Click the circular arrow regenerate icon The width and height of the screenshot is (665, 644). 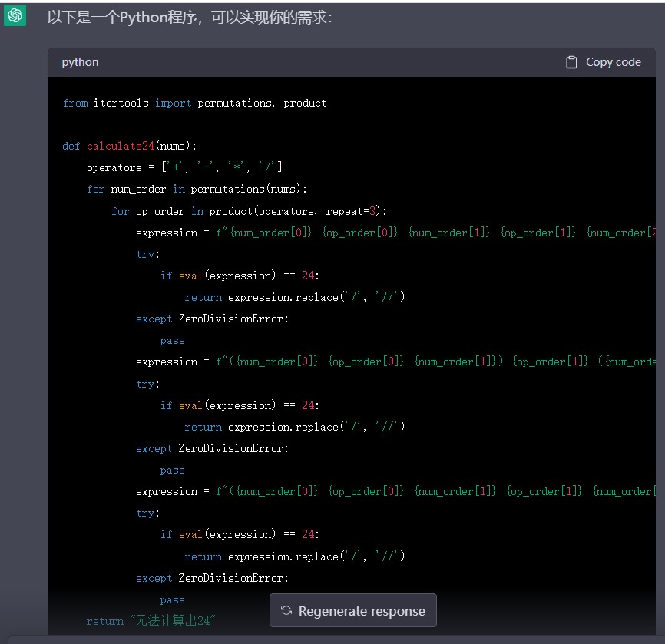point(286,611)
